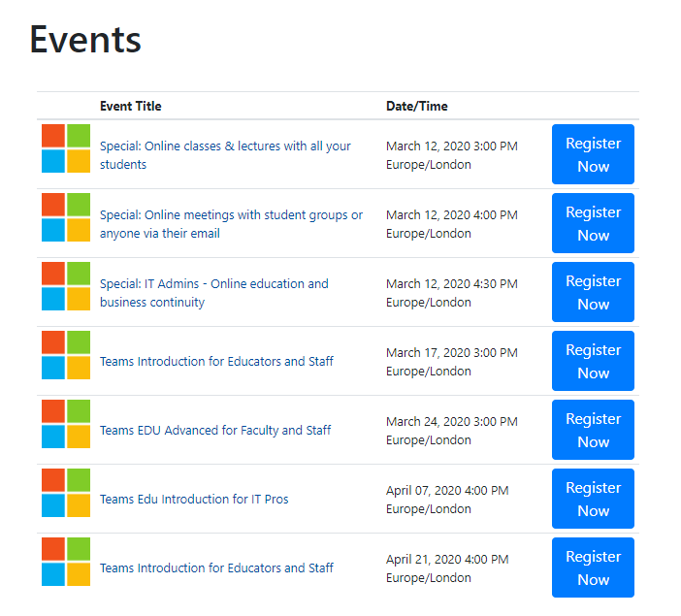Register Now for March 24 3:00 PM event

pyautogui.click(x=593, y=430)
